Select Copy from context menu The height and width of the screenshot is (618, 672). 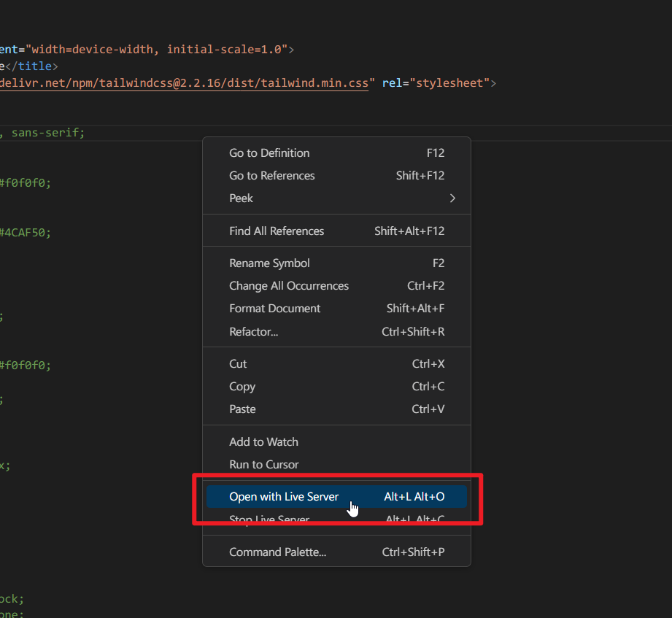click(x=242, y=387)
